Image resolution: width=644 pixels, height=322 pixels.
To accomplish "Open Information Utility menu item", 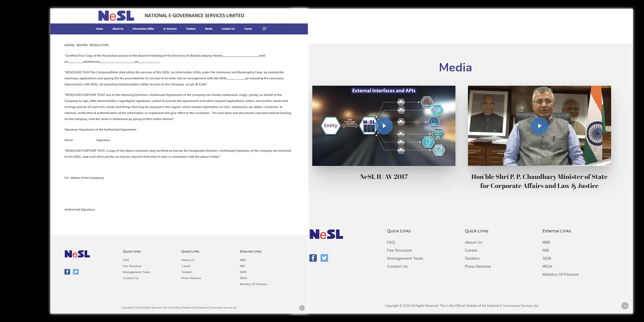I will tap(143, 29).
